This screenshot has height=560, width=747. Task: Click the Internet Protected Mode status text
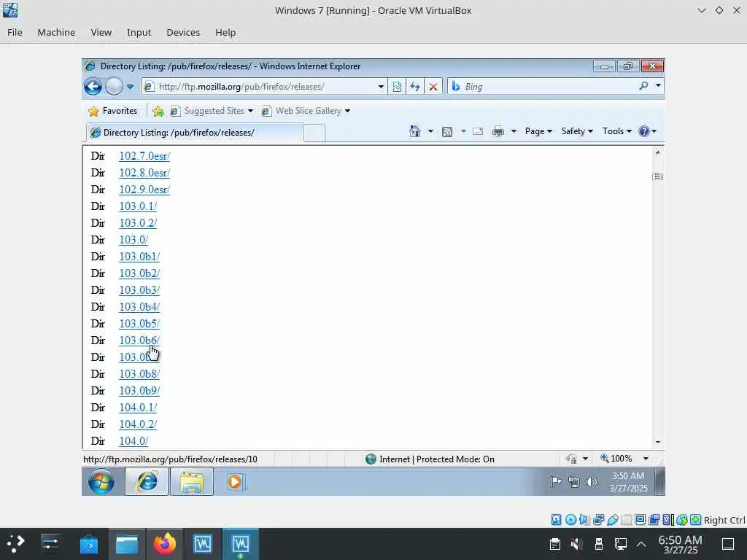tap(437, 459)
